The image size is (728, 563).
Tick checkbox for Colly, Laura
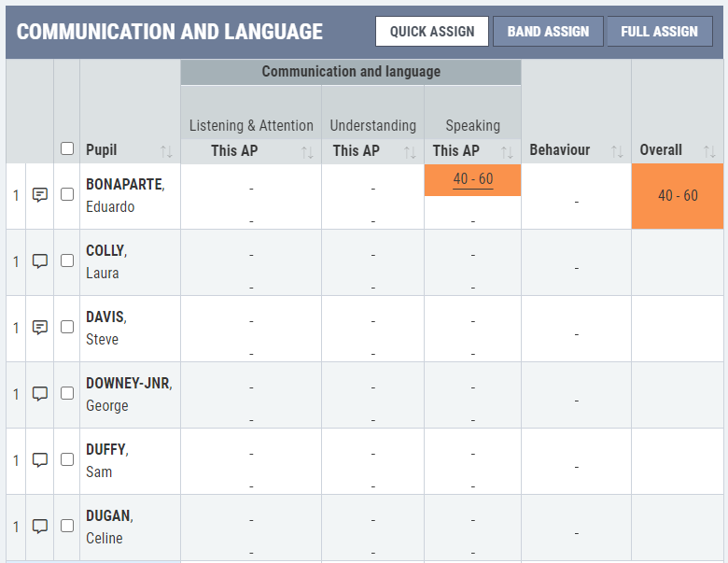67,260
